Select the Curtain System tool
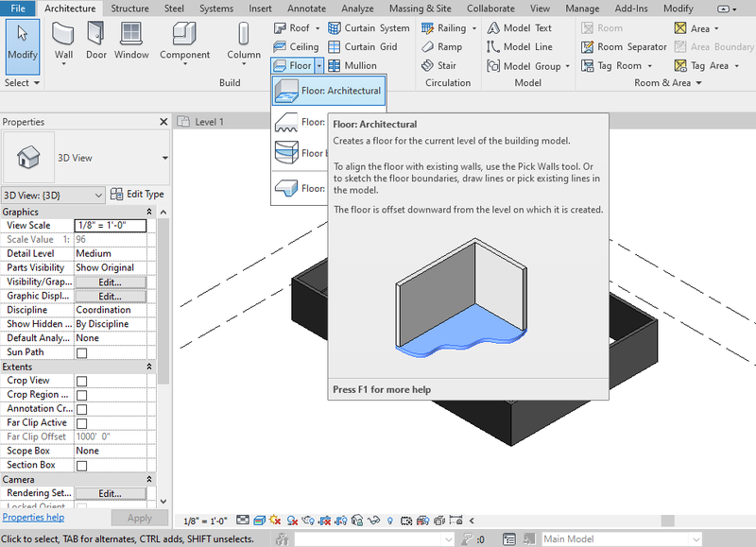This screenshot has height=547, width=756. [369, 28]
